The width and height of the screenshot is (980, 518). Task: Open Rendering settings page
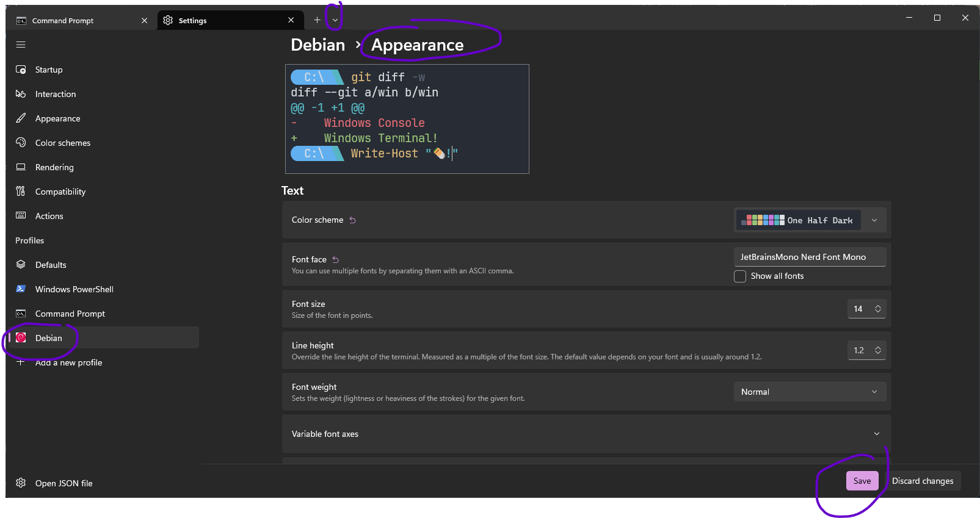(104, 167)
